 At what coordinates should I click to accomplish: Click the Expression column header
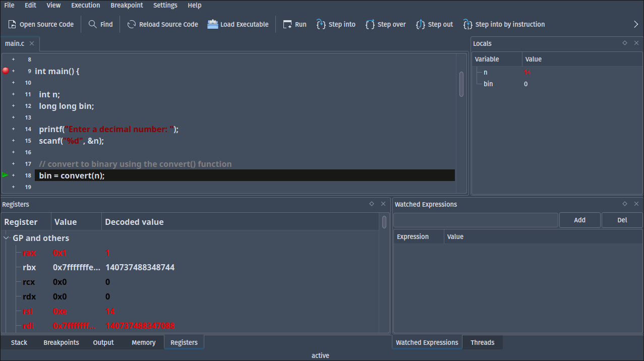coord(419,236)
